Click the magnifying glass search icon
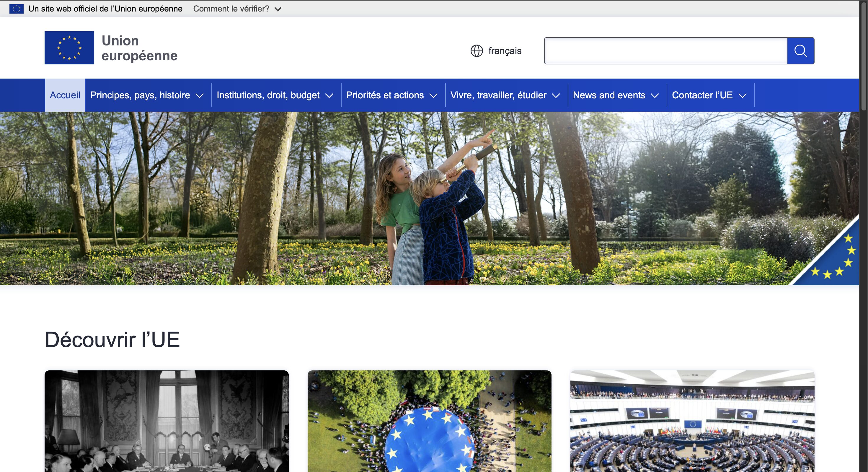868x472 pixels. [800, 51]
